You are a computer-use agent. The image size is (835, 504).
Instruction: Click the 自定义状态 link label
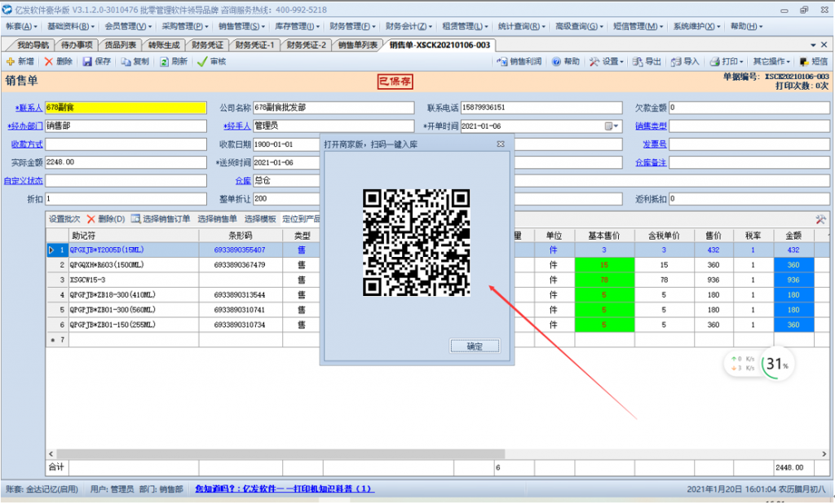tap(24, 180)
